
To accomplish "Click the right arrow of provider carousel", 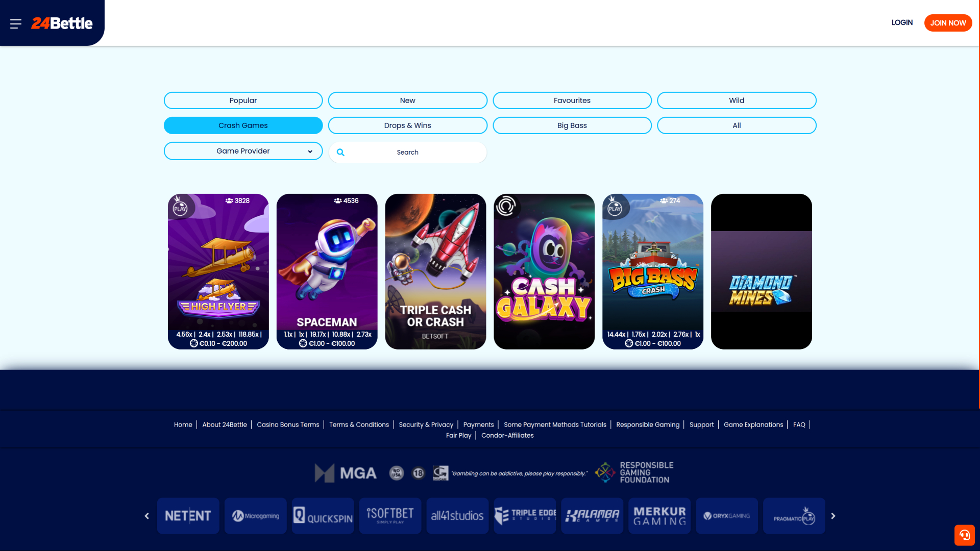I will pyautogui.click(x=834, y=516).
